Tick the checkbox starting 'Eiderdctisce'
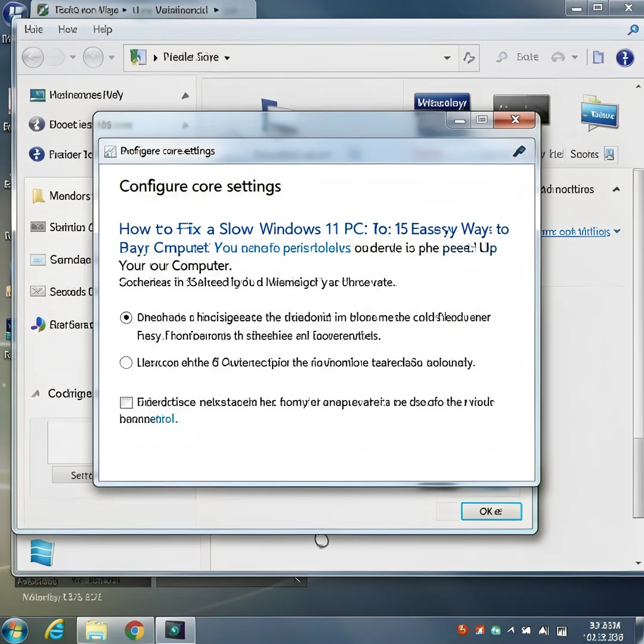The image size is (644, 644). [x=126, y=402]
